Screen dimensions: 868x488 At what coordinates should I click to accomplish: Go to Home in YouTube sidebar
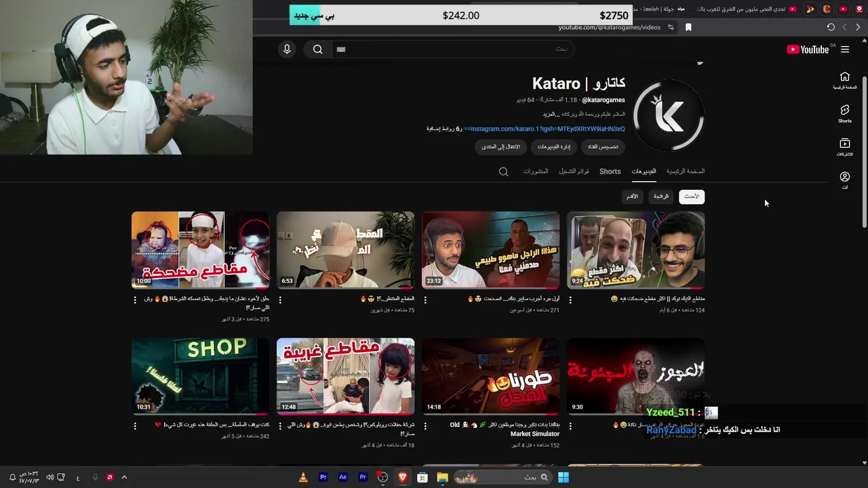click(x=844, y=81)
